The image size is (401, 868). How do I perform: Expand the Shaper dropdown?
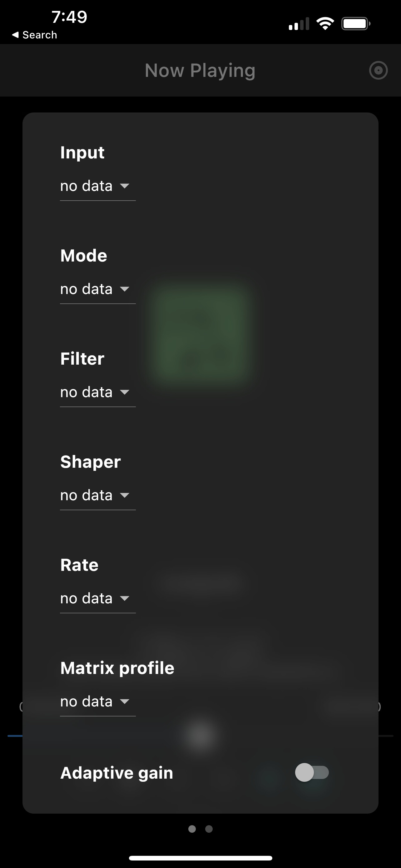[97, 496]
